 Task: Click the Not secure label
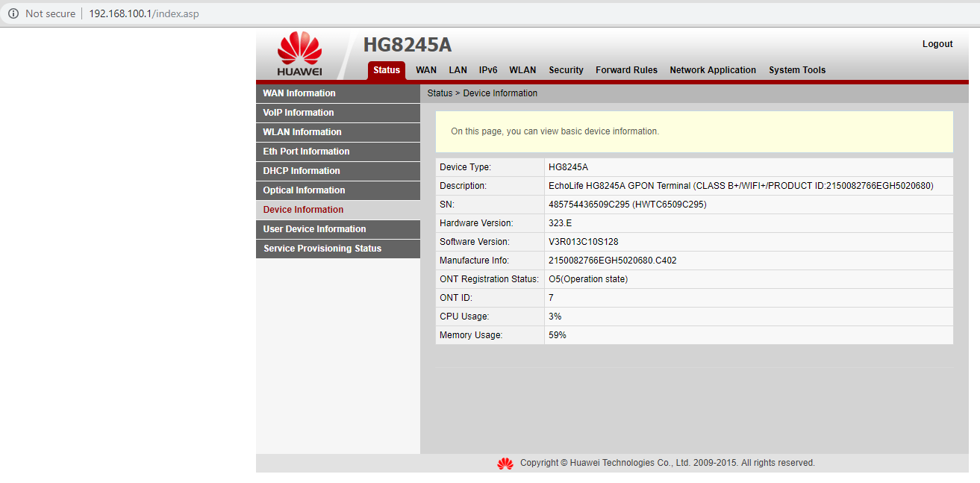50,13
